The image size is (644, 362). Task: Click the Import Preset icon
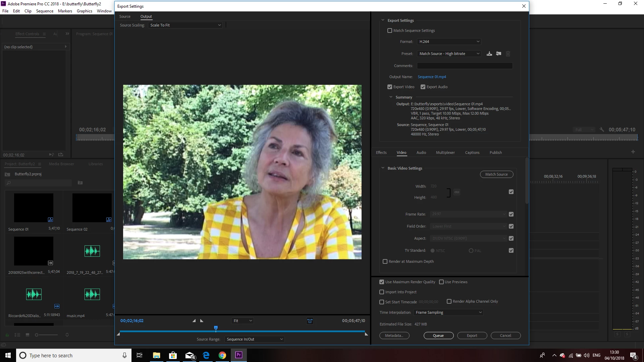(x=499, y=54)
